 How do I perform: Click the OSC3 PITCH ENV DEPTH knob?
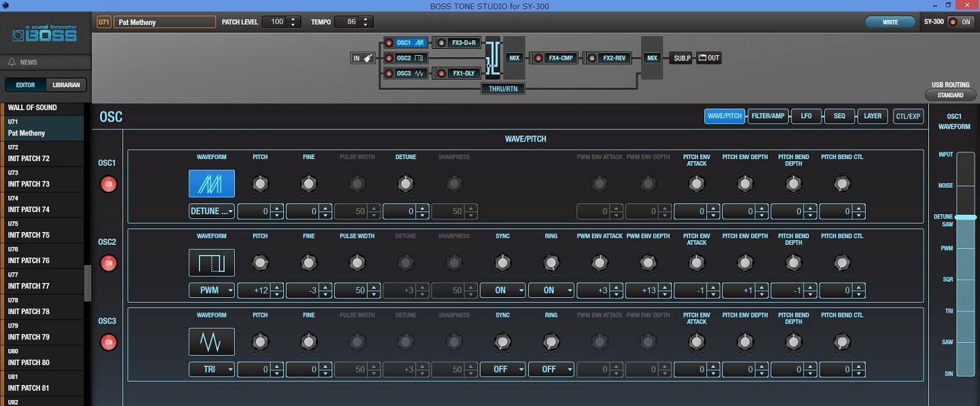click(745, 341)
